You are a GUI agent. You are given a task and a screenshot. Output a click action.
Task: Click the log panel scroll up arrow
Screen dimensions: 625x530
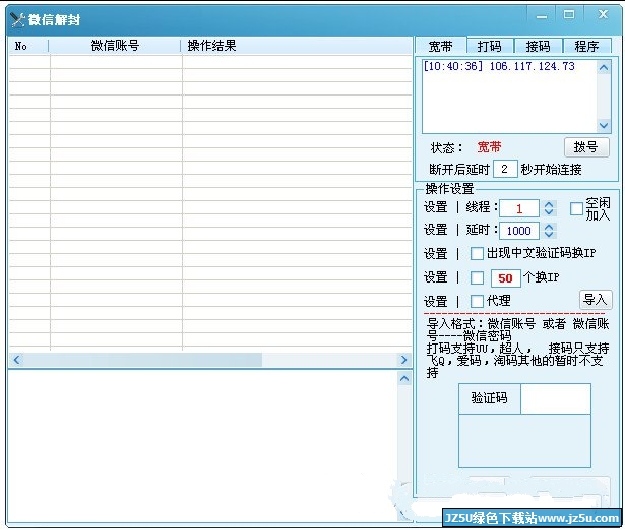click(x=604, y=68)
